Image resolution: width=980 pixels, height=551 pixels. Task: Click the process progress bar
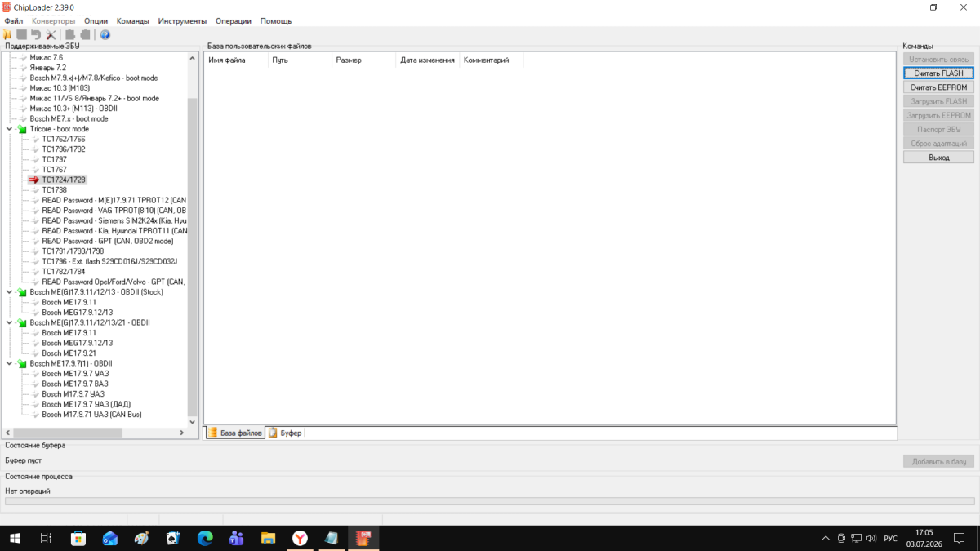pos(489,501)
